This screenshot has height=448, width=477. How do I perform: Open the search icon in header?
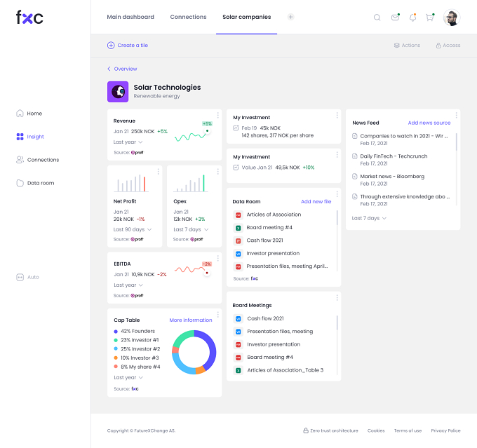(377, 18)
